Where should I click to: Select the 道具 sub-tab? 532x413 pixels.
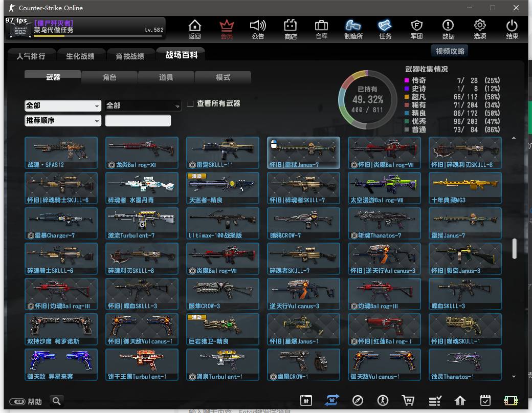(166, 77)
